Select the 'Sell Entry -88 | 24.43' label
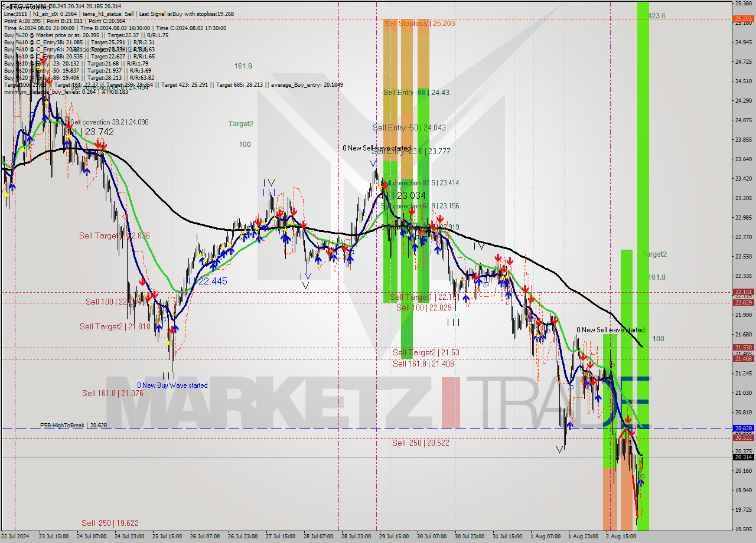Screen dimensions: 756x543 coord(416,92)
